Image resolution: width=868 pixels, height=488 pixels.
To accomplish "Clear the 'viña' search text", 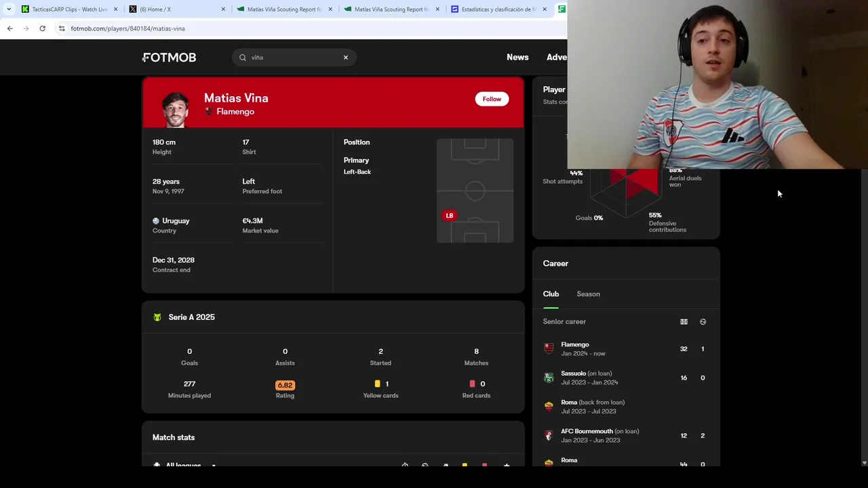I will [x=346, y=58].
